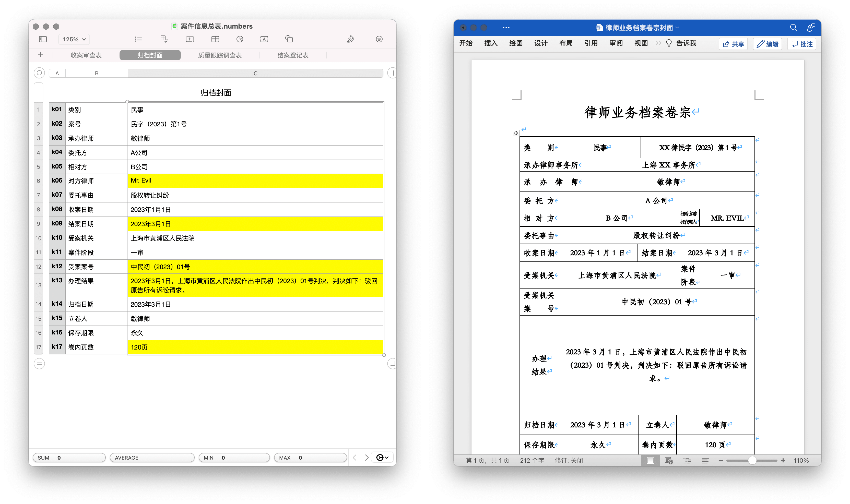This screenshot has height=504, width=850.
Task: Select the yellow 2023年3月1日 结案日期 cell
Action: pos(255,224)
